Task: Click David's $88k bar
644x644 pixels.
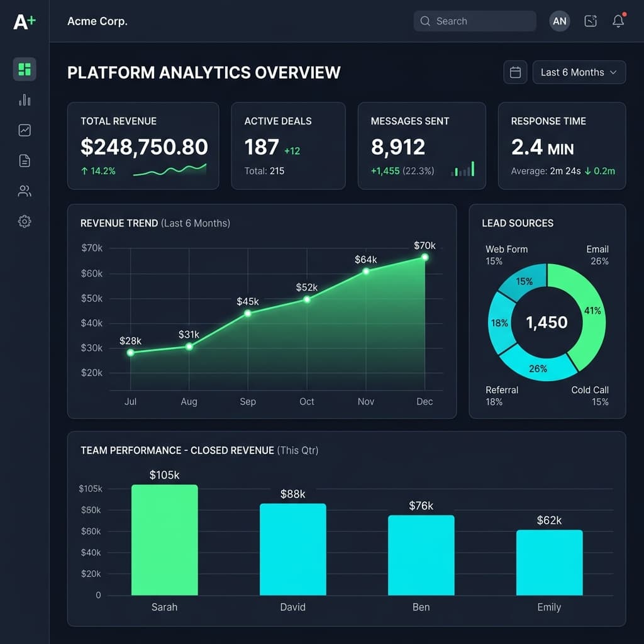Action: pos(293,549)
